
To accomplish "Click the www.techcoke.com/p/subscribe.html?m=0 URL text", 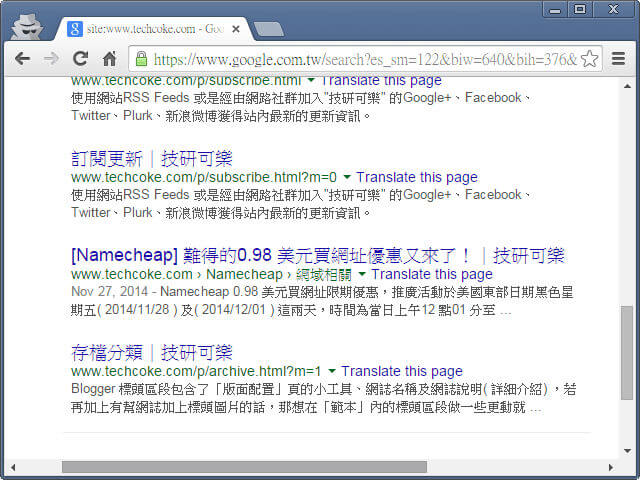I will pos(204,178).
